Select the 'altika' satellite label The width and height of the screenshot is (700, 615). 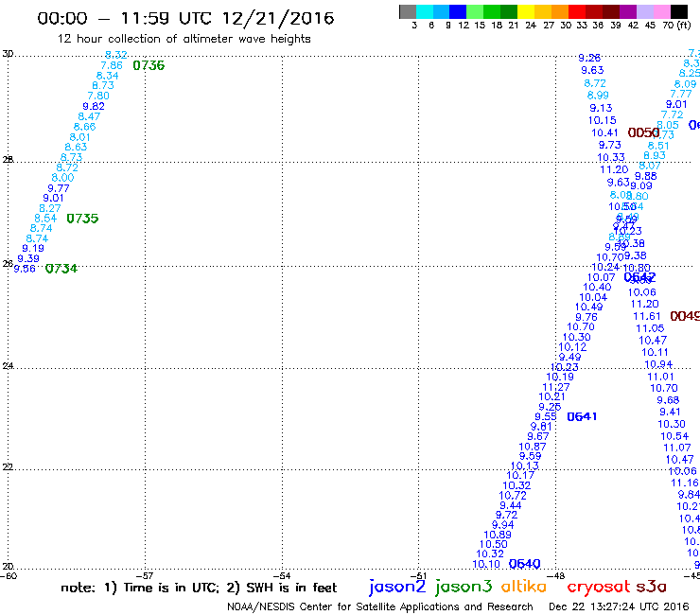pyautogui.click(x=524, y=587)
